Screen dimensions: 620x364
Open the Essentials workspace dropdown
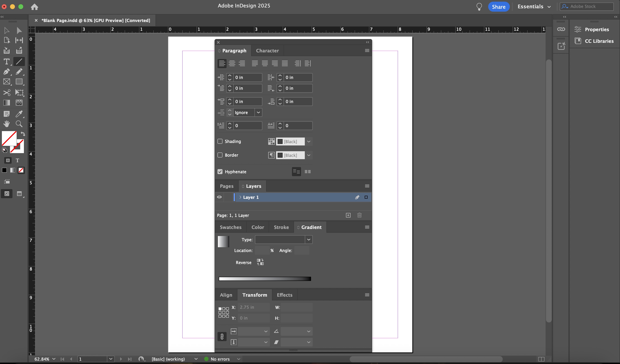click(534, 7)
